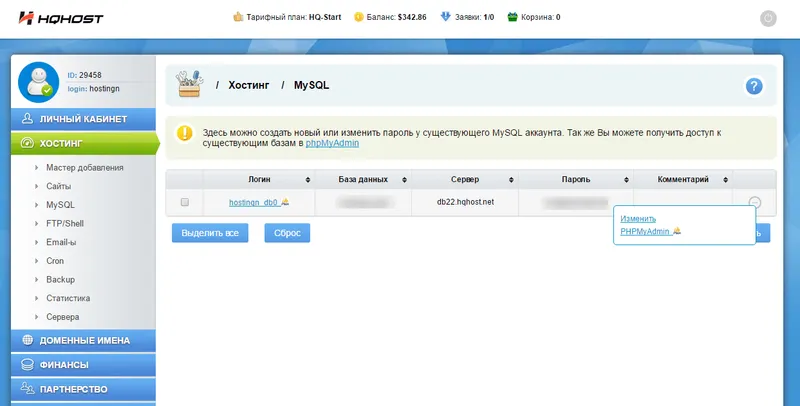Click blurred password cell
The height and width of the screenshot is (406, 800).
[577, 202]
